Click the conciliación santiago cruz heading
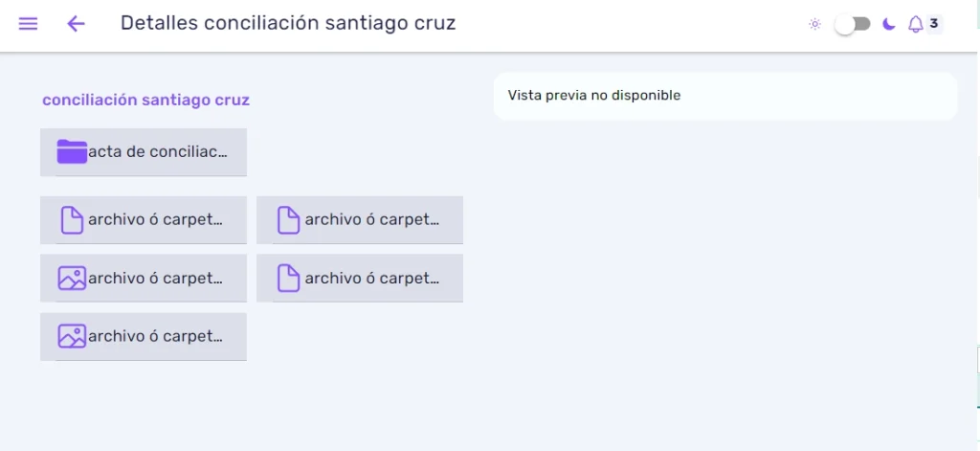Image resolution: width=980 pixels, height=451 pixels. [x=145, y=101]
